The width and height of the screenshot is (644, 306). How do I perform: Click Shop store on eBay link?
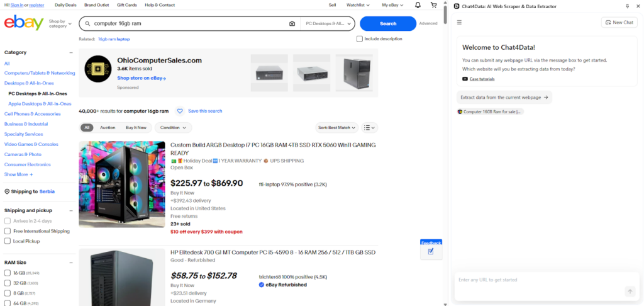tap(142, 78)
